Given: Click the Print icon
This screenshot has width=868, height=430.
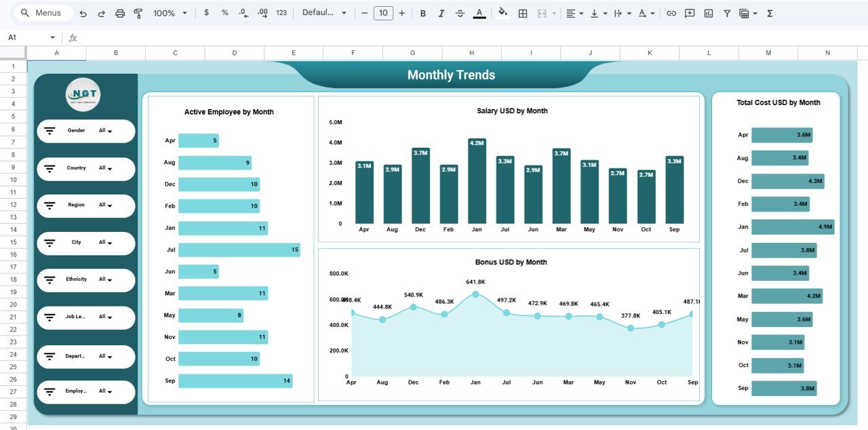Looking at the screenshot, I should (120, 14).
